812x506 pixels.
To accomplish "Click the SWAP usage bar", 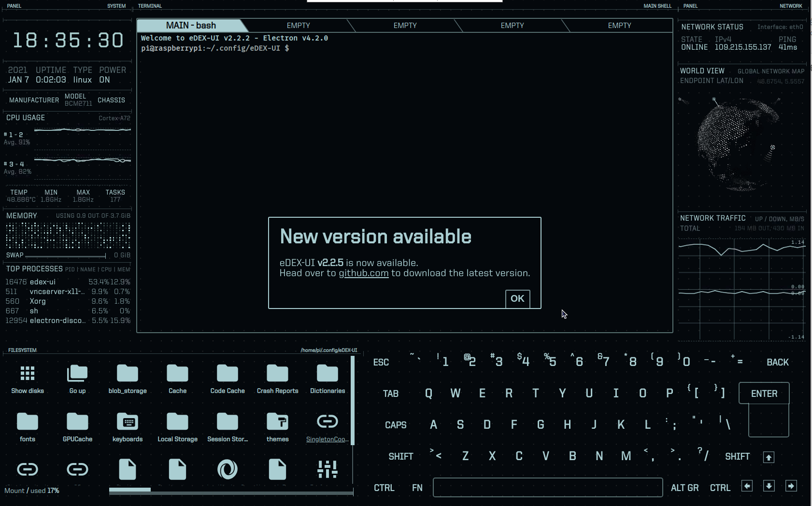I will pos(66,255).
